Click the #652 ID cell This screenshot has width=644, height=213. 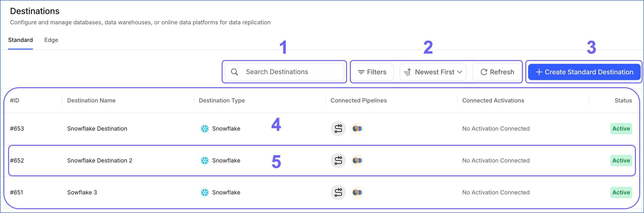point(17,161)
